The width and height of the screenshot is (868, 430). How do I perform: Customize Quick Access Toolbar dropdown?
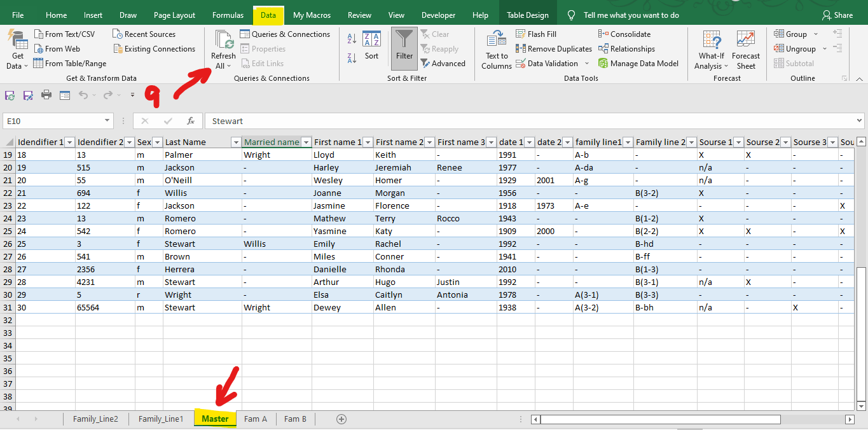[133, 95]
